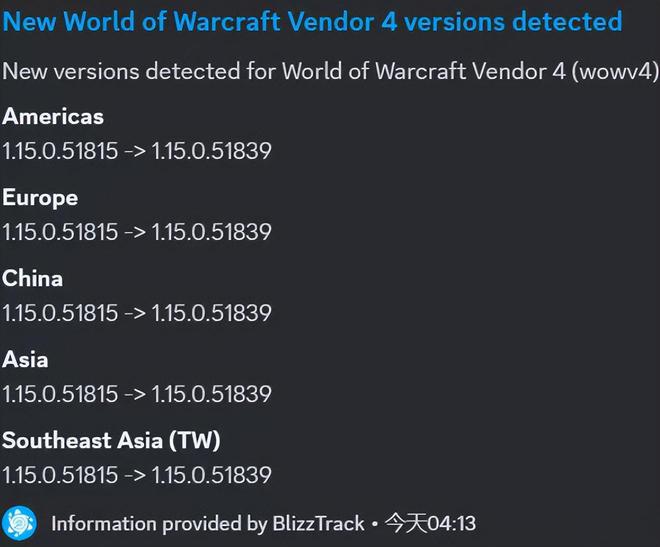Click the Asia version change line

[137, 394]
